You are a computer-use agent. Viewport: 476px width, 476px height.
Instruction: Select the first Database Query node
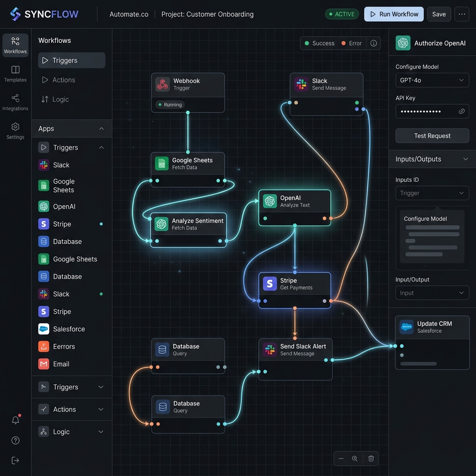188,356
